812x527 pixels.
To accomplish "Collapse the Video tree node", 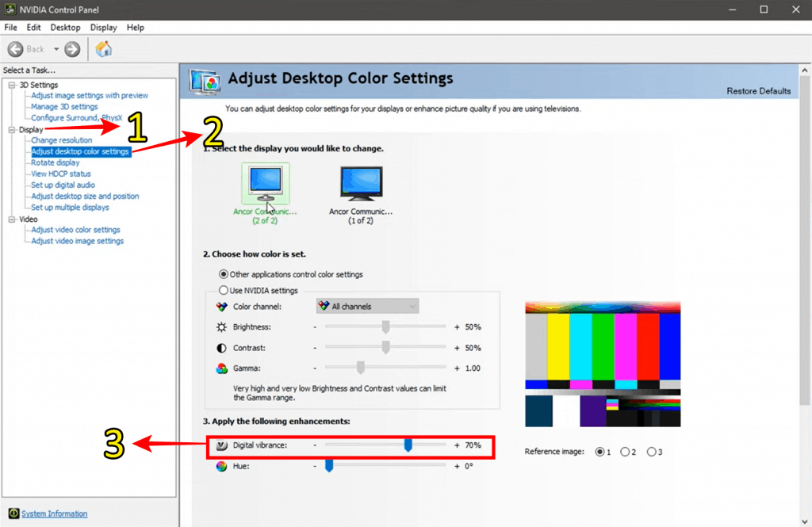I will click(11, 219).
